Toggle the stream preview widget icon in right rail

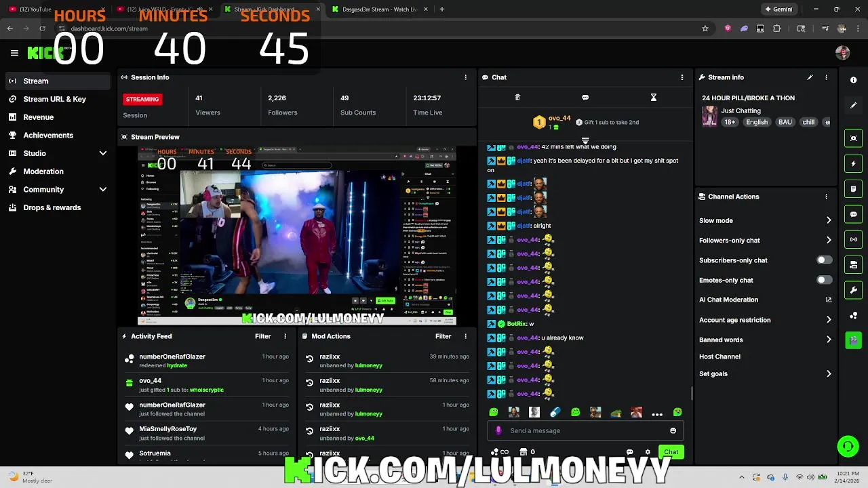(853, 138)
